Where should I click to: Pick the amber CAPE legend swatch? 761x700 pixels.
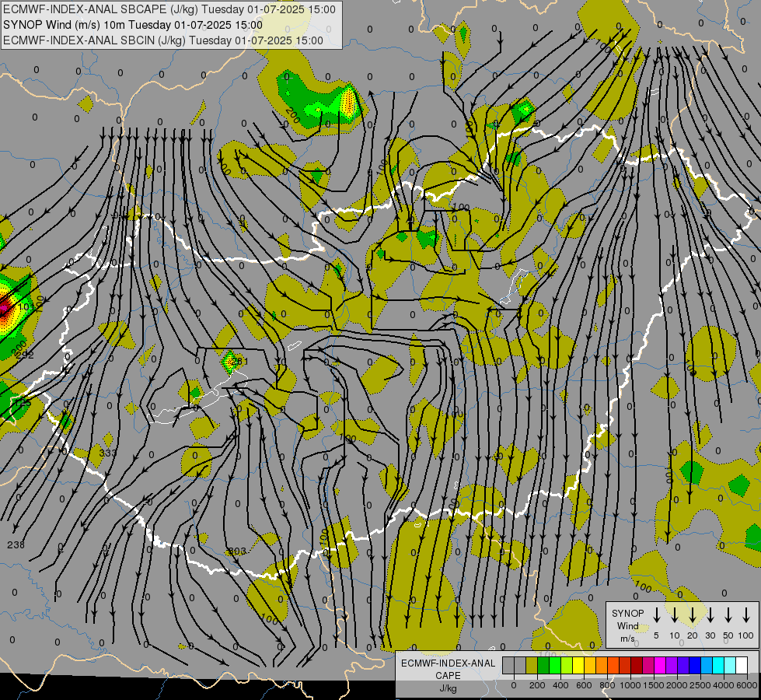tap(590, 665)
